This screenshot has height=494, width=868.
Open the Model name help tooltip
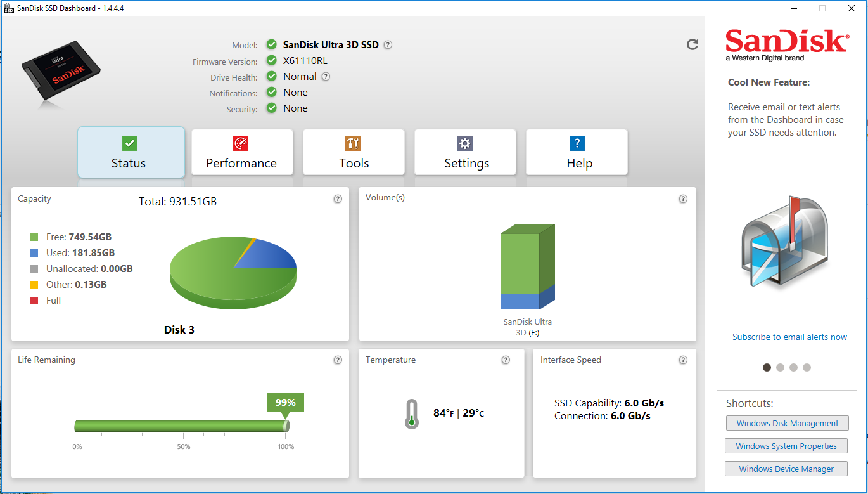pos(387,44)
